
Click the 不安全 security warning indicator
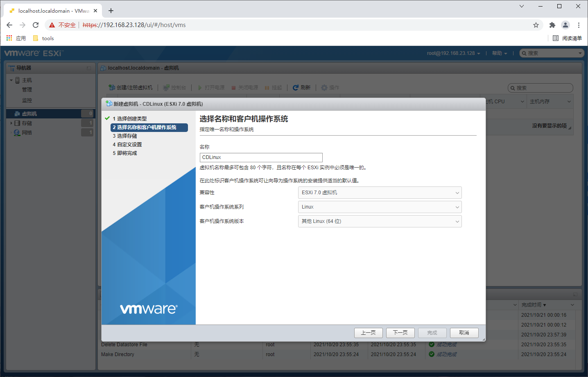tap(62, 25)
